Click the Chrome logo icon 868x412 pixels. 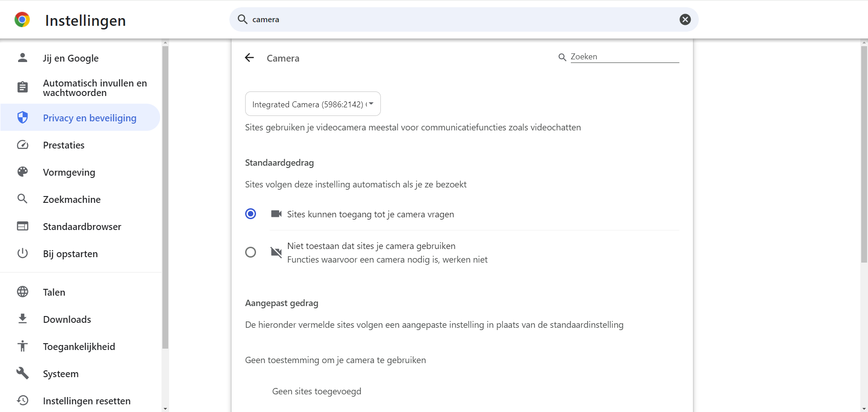(x=22, y=20)
